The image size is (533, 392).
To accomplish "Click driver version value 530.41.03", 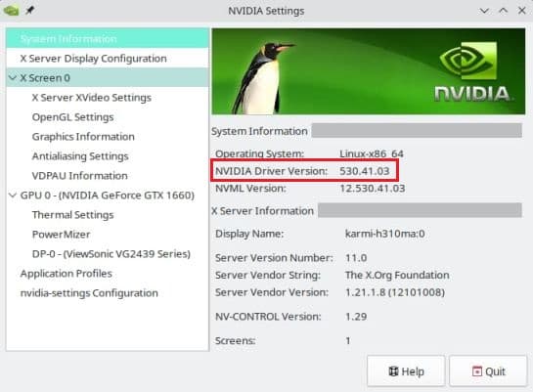I will coord(365,171).
